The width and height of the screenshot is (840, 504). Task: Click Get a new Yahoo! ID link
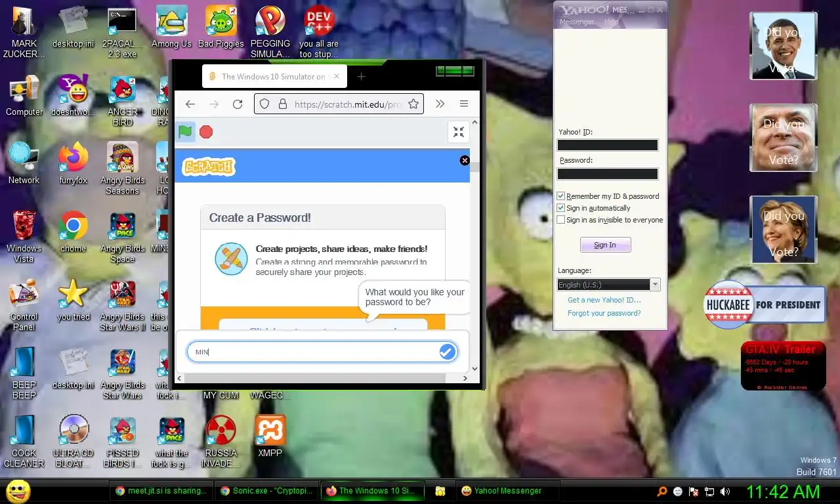tap(604, 300)
